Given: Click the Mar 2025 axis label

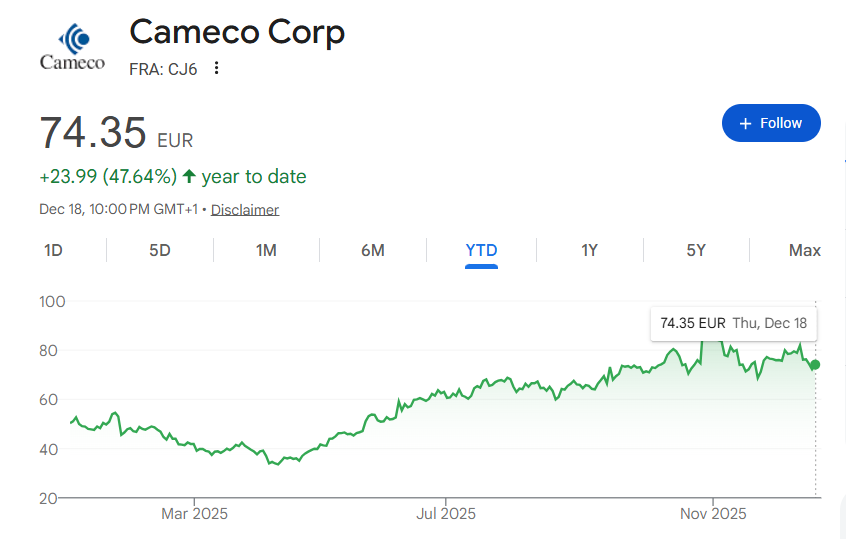Looking at the screenshot, I should tap(194, 514).
